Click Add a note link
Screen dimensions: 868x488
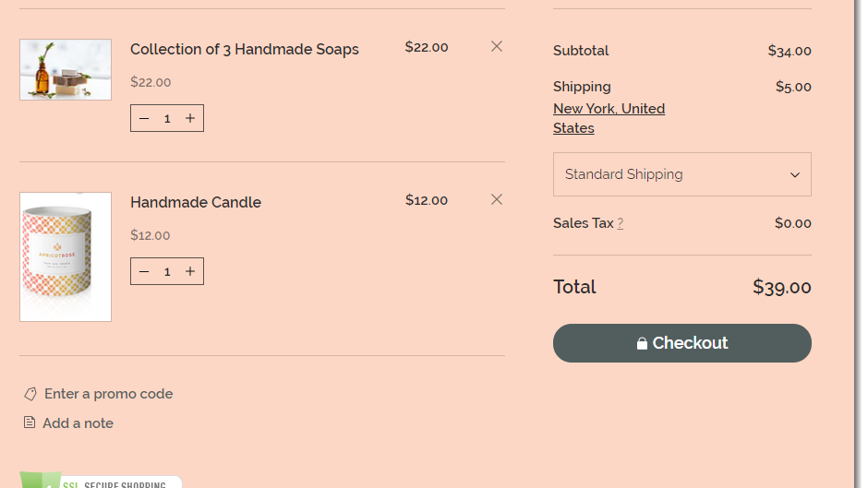point(78,423)
